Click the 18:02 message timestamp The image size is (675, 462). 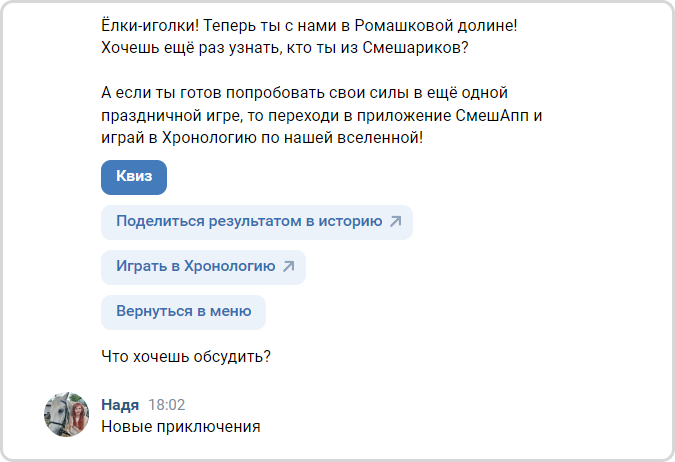(x=167, y=405)
